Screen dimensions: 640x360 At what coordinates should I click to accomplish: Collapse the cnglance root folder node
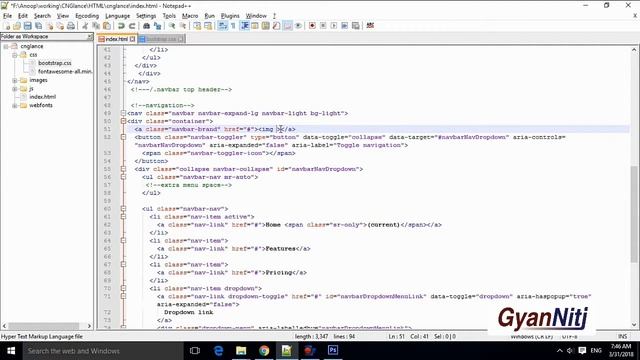coord(6,46)
